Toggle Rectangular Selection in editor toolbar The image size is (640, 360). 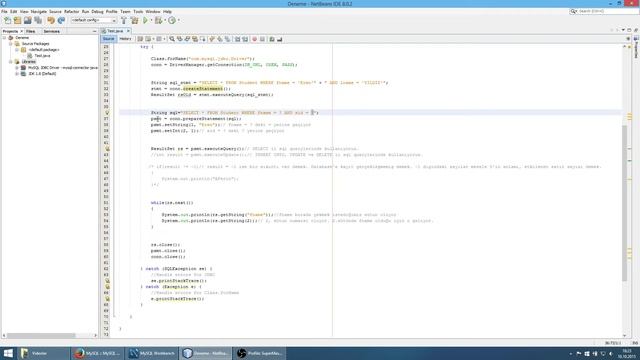[x=203, y=39]
